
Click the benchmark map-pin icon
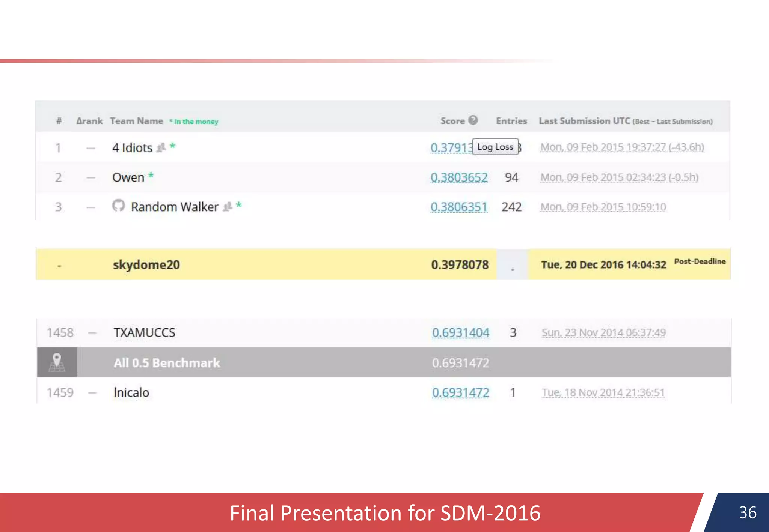coord(57,362)
